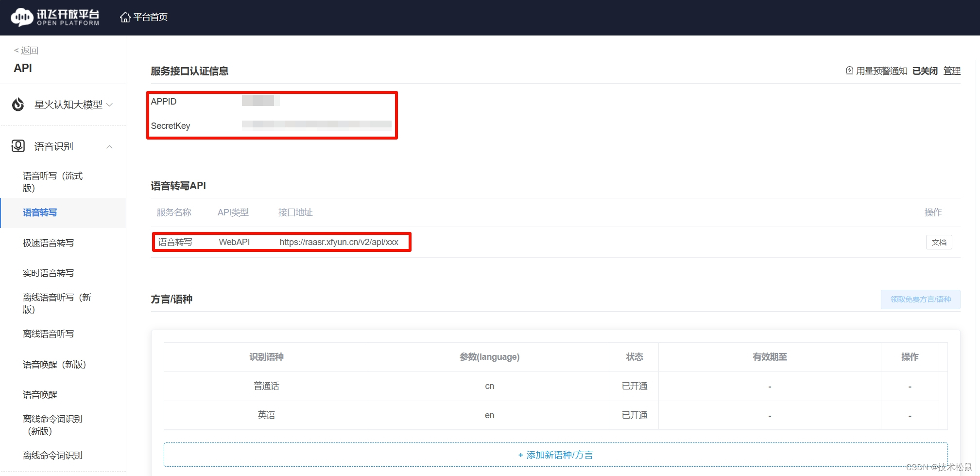Click the 识别语种 column header

[x=266, y=357]
